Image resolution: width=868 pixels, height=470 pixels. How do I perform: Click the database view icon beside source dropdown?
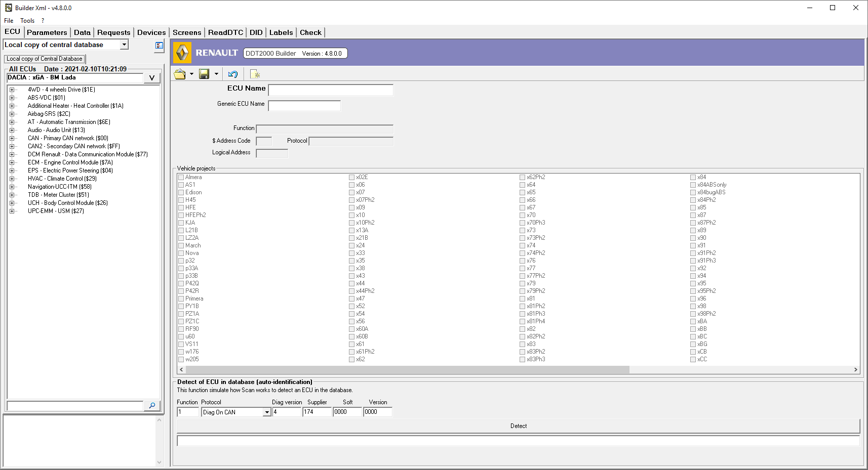[159, 46]
